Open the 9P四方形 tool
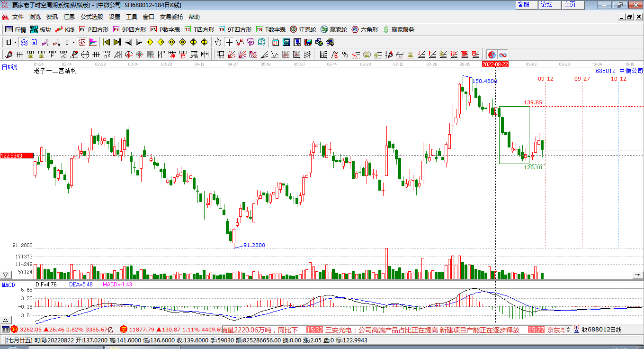Viewport: 644px width, 349px height. click(x=129, y=29)
